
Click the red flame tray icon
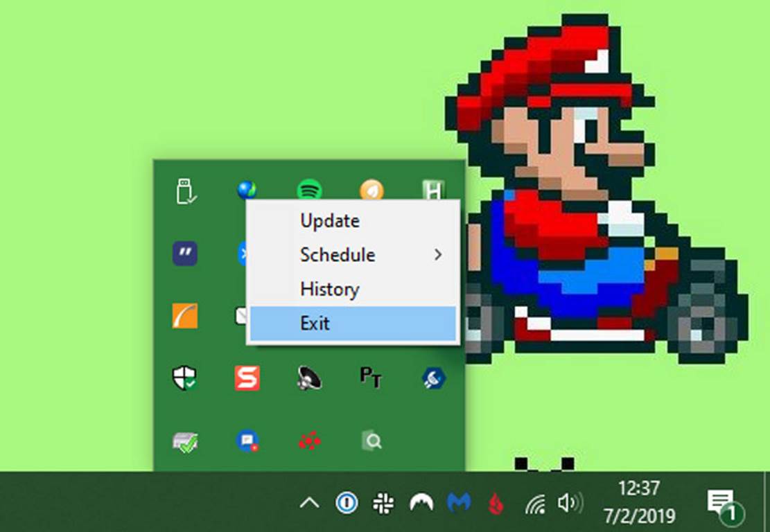point(495,504)
